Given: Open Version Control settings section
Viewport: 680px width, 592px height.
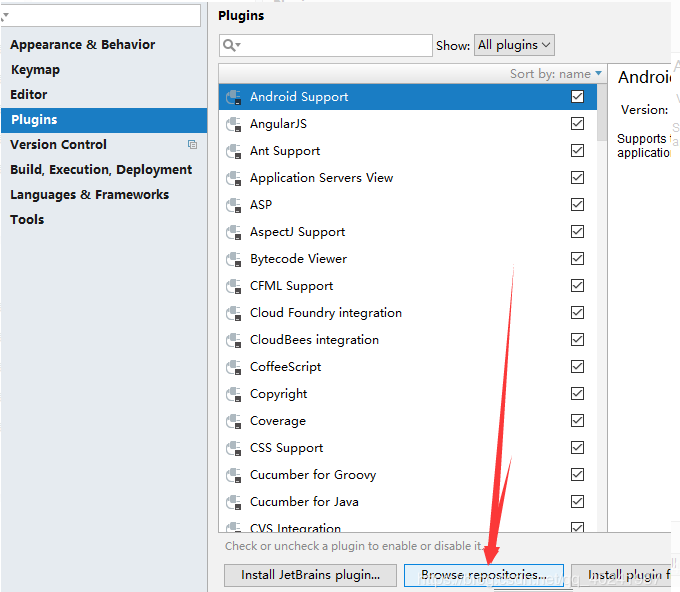Looking at the screenshot, I should click(58, 144).
